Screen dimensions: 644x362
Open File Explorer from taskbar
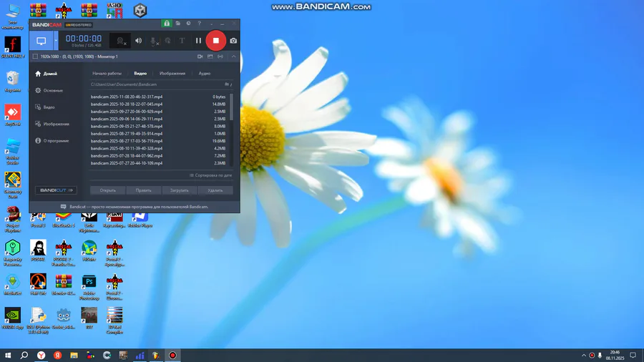click(74, 356)
